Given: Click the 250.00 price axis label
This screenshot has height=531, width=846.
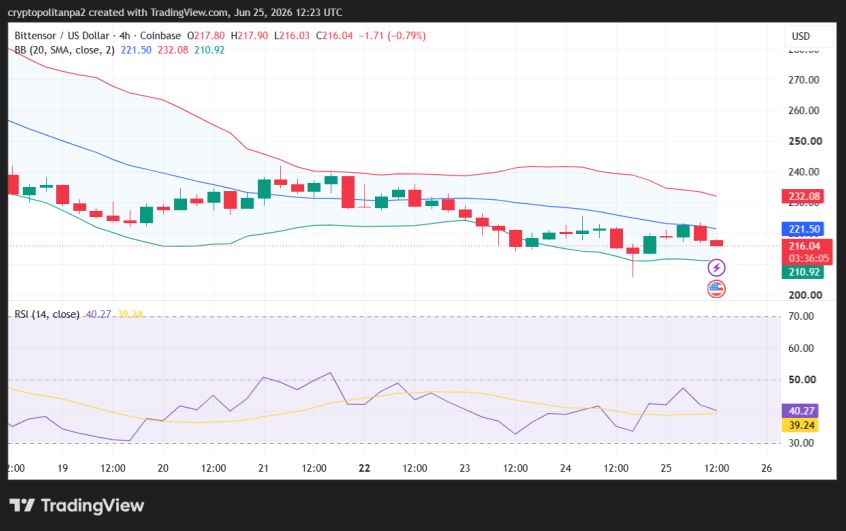Looking at the screenshot, I should [x=805, y=141].
